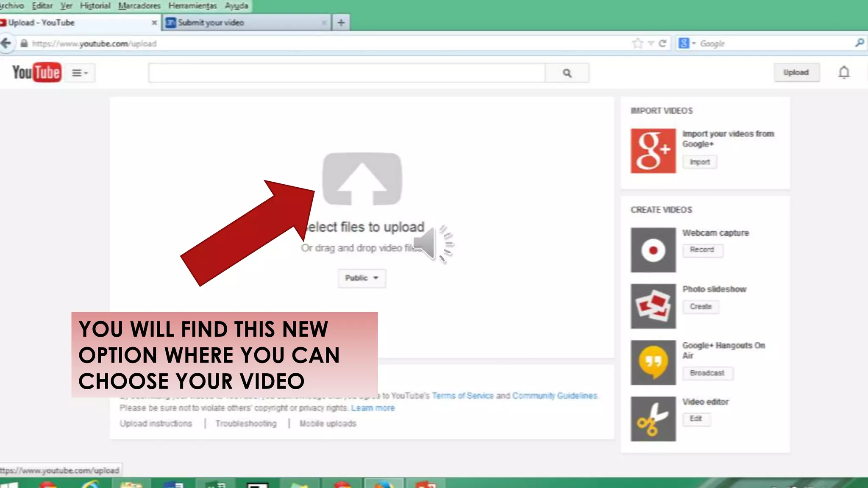This screenshot has height=488, width=868.
Task: Click the Google+ import icon
Action: tap(653, 151)
